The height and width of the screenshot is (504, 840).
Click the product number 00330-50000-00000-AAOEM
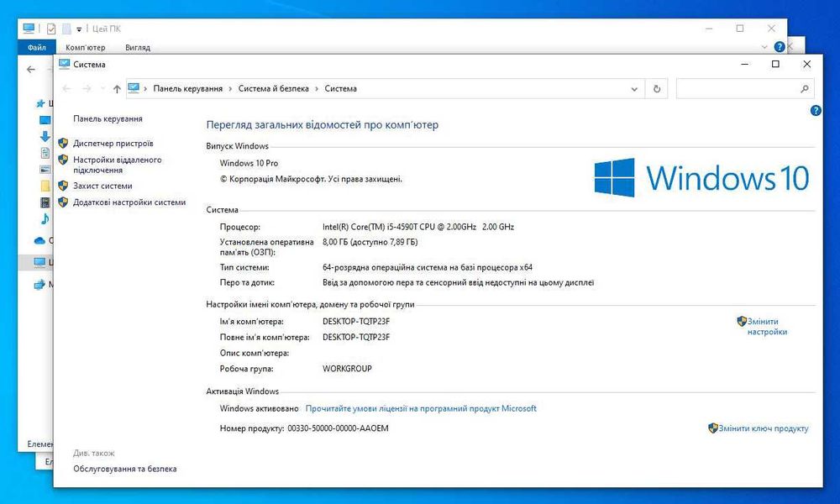[x=338, y=428]
